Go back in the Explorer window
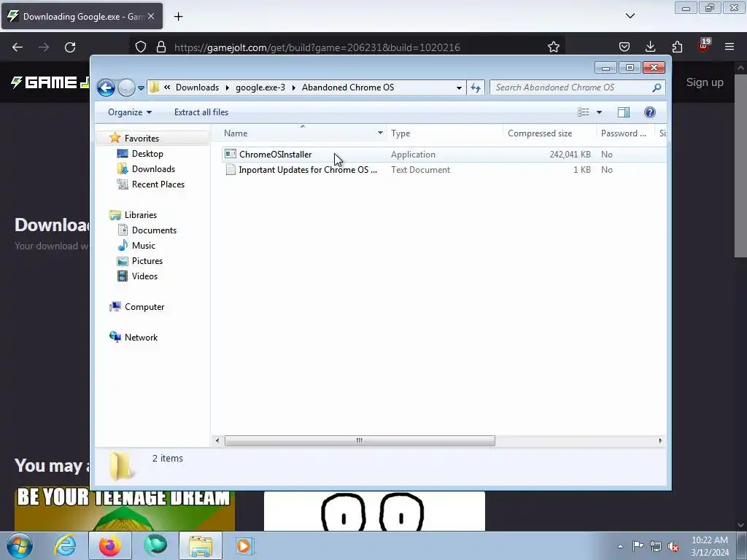 click(x=106, y=87)
